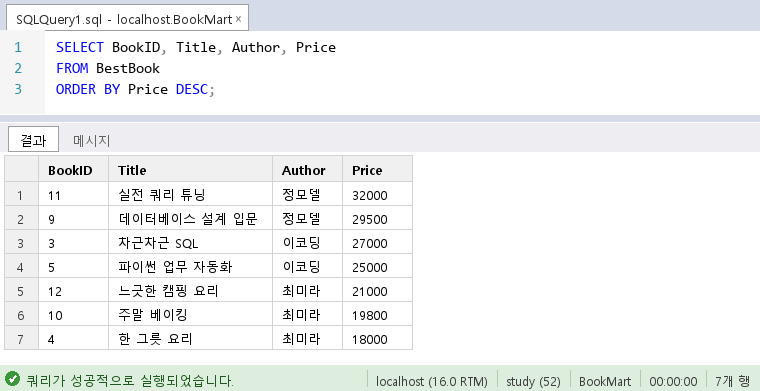
Task: Click the BookMart database status item
Action: pyautogui.click(x=605, y=381)
